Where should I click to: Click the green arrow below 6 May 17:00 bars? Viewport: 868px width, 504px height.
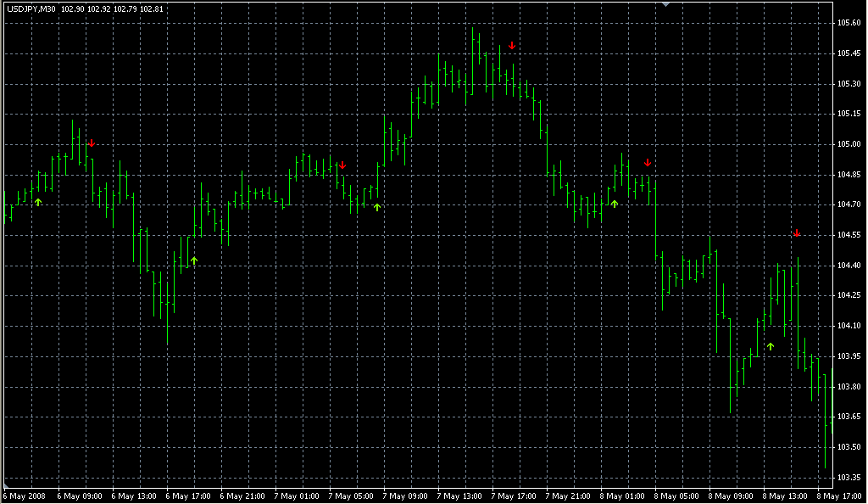point(194,260)
